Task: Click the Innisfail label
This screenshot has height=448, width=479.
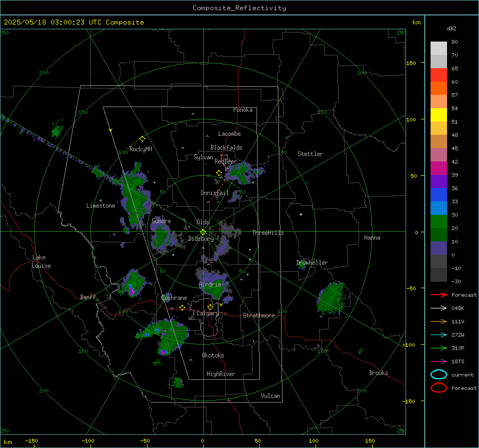Action: tap(214, 193)
